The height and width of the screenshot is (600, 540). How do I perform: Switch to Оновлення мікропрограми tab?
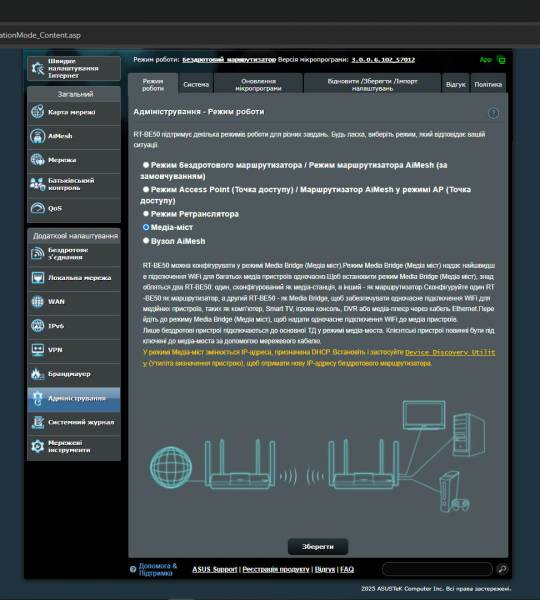coord(258,85)
